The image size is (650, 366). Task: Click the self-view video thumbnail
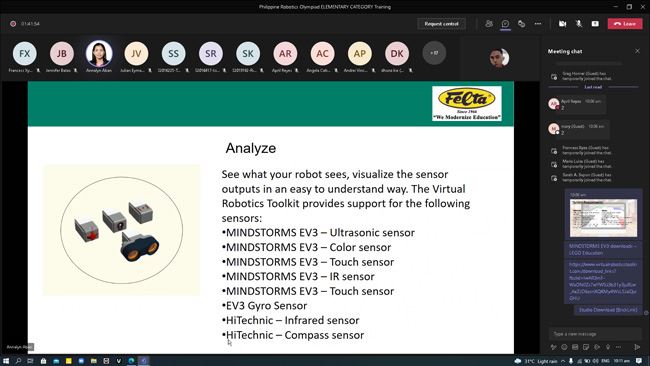coord(499,58)
